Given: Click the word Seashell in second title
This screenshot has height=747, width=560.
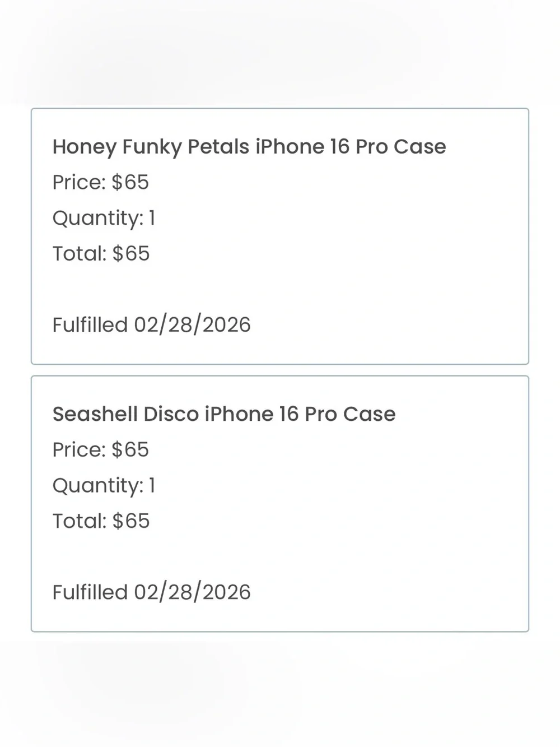Looking at the screenshot, I should click(x=95, y=414).
